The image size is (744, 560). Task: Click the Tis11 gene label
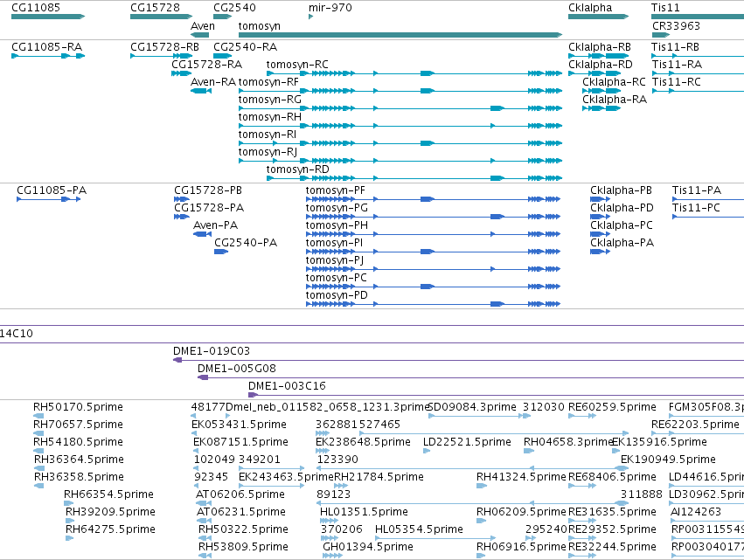click(665, 8)
